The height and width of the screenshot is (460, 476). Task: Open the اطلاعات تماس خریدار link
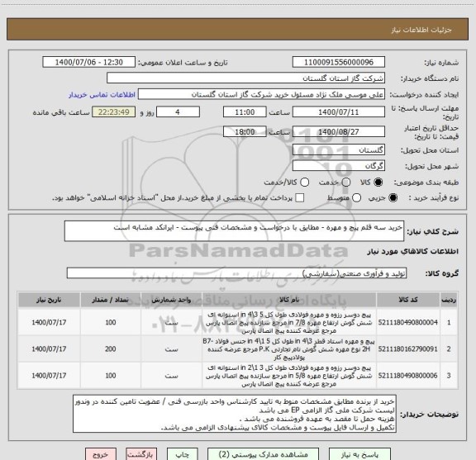[x=102, y=95]
